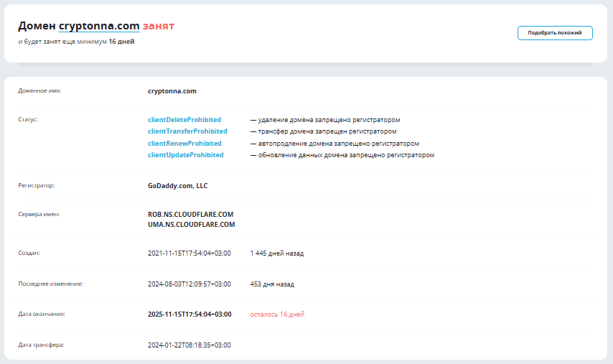
Task: Click the '453 дня назад' text
Action: click(271, 284)
